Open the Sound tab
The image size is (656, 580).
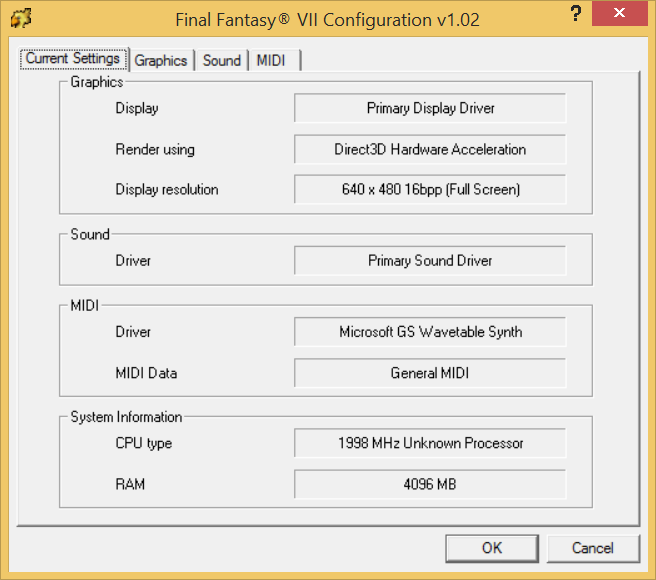coord(222,61)
